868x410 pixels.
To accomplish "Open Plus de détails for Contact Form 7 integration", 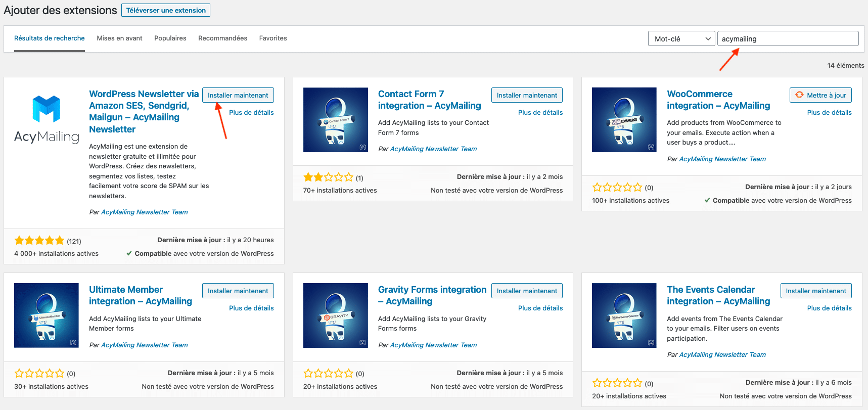I will (540, 112).
